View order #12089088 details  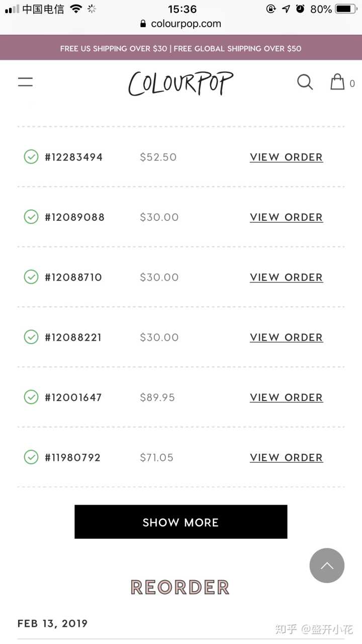[286, 217]
